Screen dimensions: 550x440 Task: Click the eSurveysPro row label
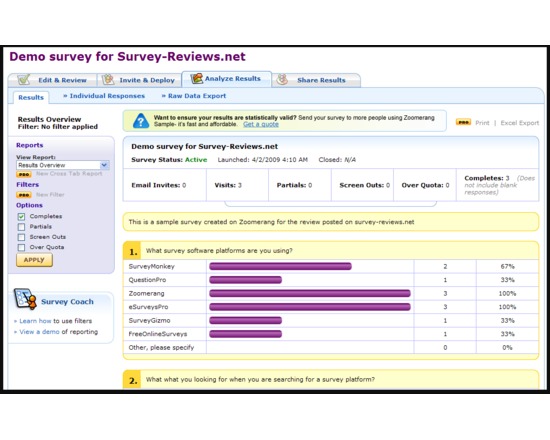148,307
